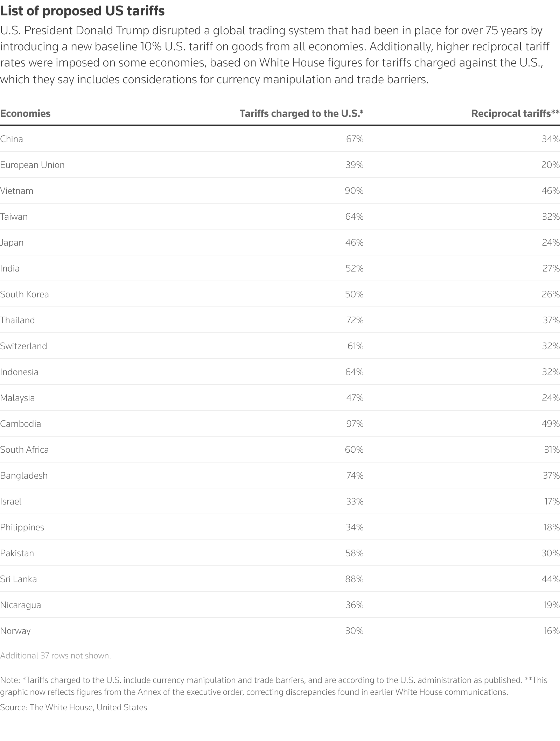560x741 pixels.
Task: Select the Norway row label
Action: [15, 631]
